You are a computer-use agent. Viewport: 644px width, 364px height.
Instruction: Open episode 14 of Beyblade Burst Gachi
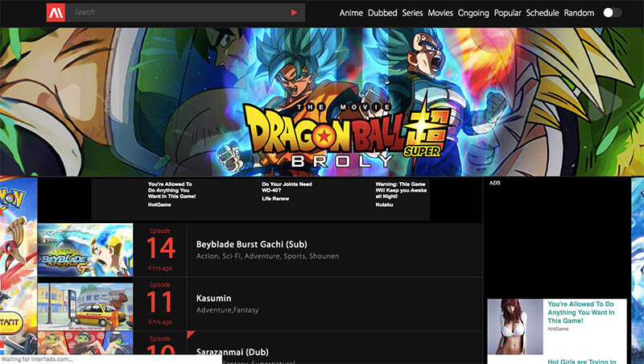point(160,248)
